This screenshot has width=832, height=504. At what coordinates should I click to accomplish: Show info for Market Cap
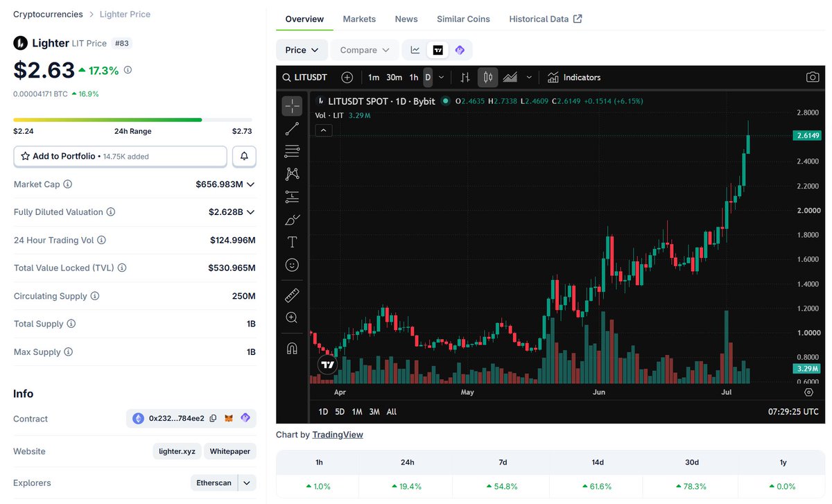click(x=68, y=184)
